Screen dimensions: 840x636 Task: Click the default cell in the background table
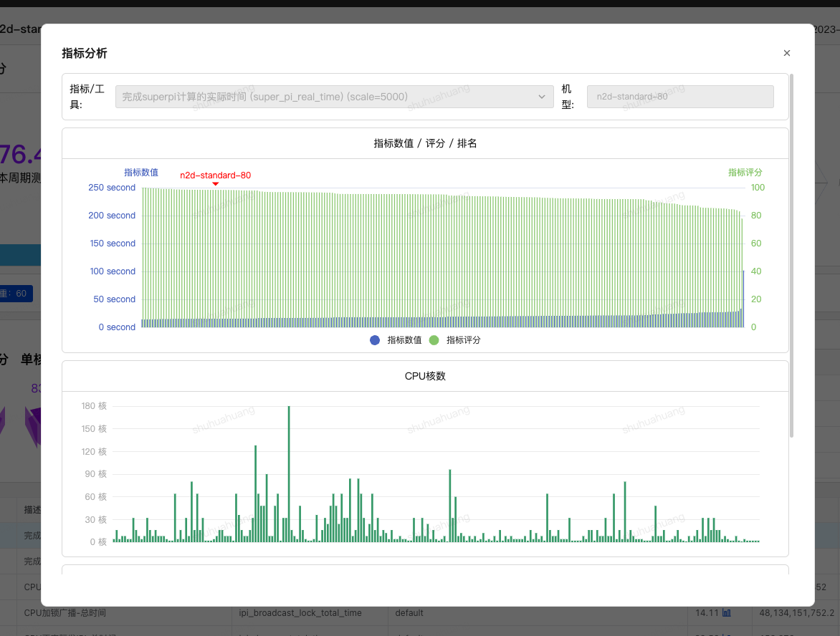tap(409, 613)
